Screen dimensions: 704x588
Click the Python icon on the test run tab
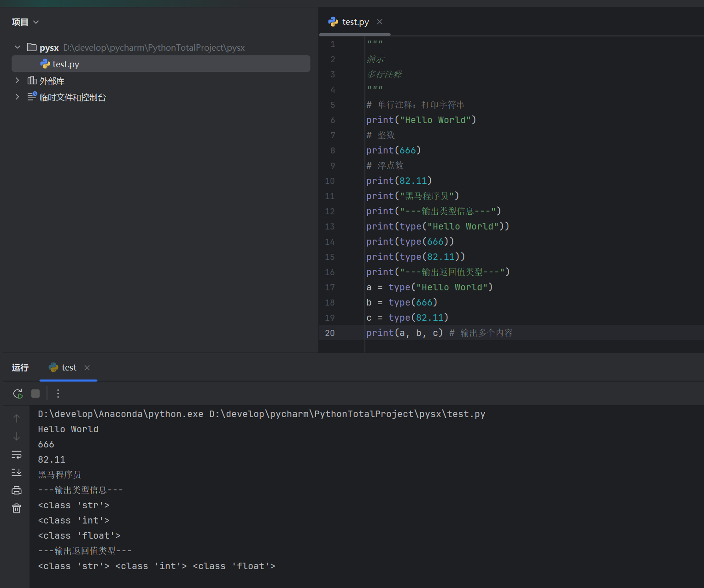click(x=53, y=367)
